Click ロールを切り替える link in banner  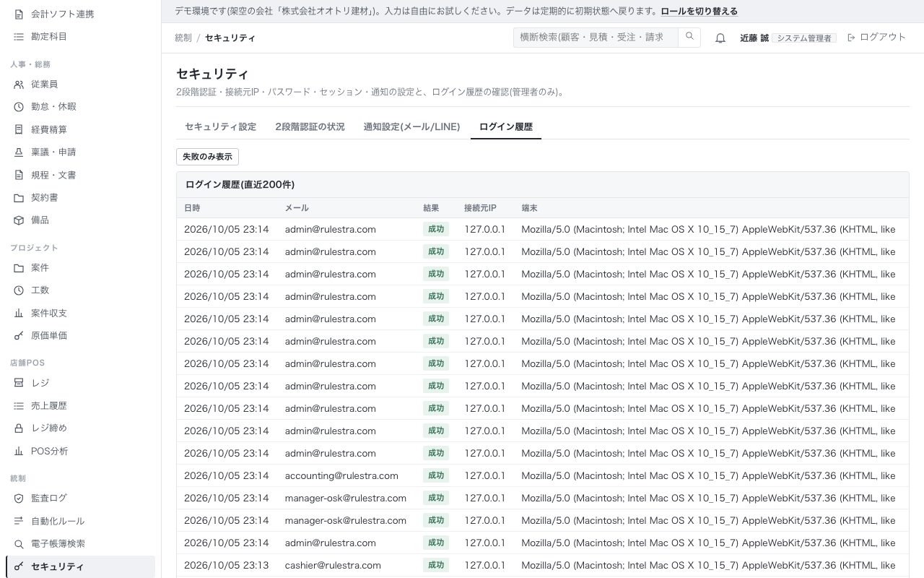[699, 12]
